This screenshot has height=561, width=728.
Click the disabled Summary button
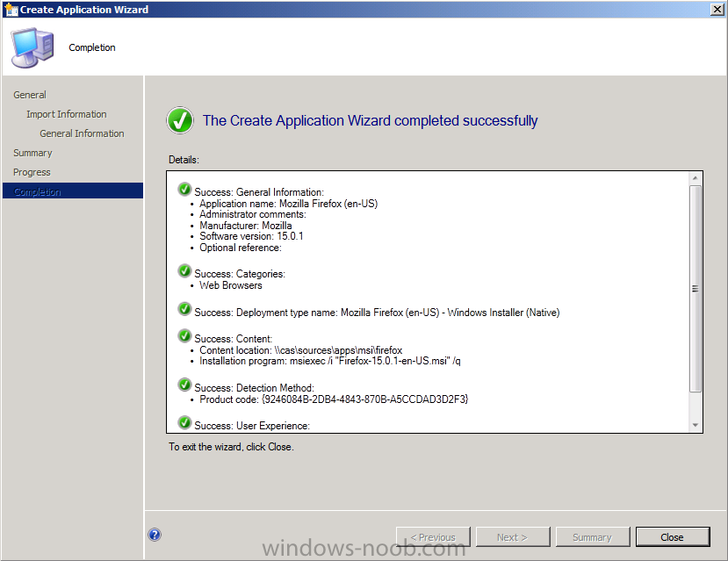(x=593, y=537)
